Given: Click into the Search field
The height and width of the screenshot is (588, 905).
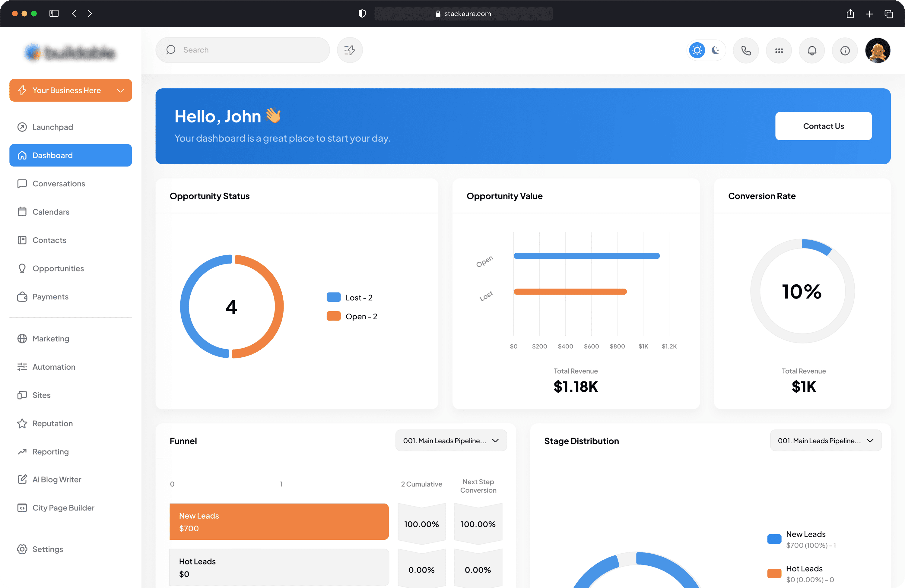Looking at the screenshot, I should tap(243, 50).
